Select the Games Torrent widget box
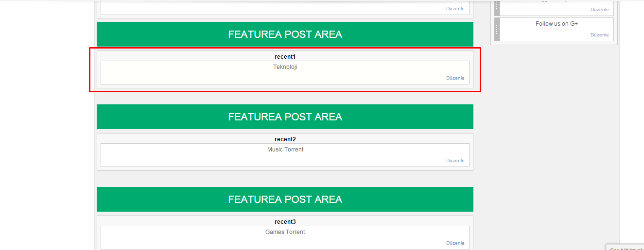The image size is (644, 250). tap(285, 237)
